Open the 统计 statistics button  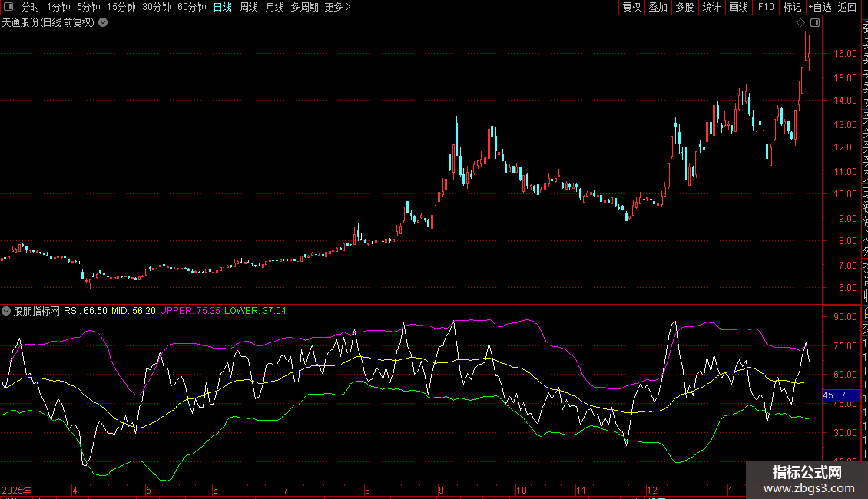tap(711, 7)
